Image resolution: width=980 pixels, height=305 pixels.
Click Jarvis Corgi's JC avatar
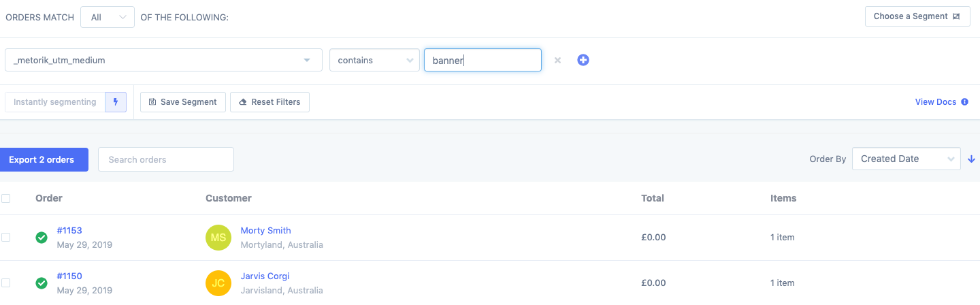[x=218, y=283]
